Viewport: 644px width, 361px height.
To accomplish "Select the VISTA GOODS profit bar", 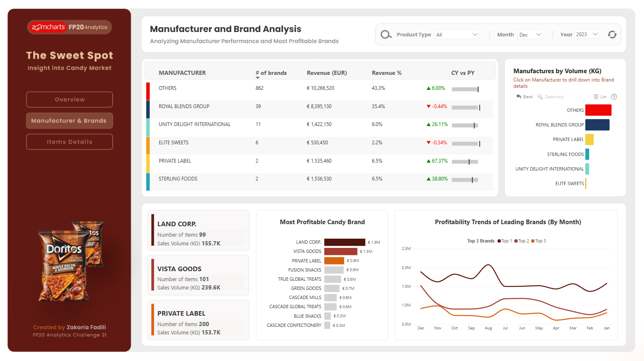I will [341, 251].
